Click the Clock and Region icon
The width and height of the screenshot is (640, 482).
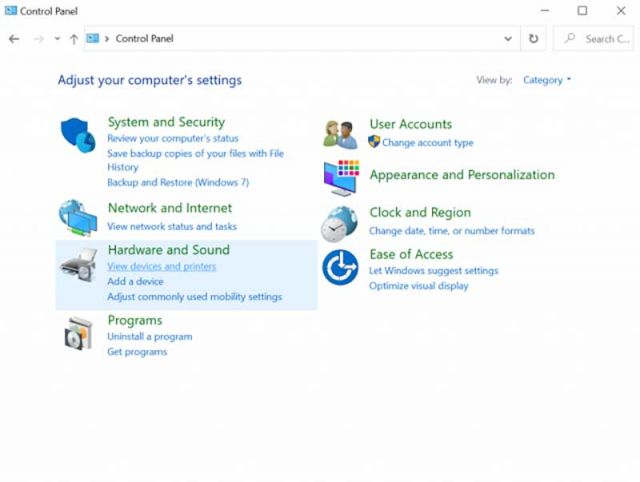340,222
